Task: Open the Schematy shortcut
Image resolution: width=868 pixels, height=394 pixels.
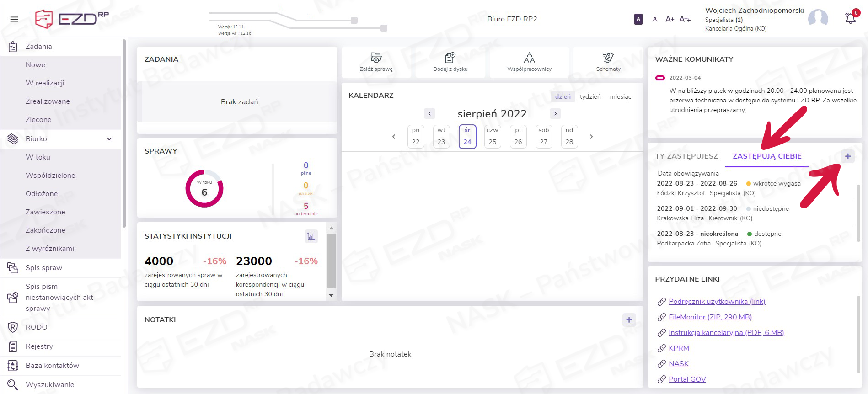Action: pos(608,58)
